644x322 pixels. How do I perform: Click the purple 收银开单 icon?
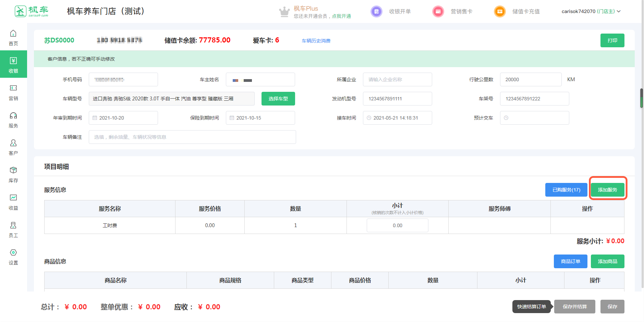pyautogui.click(x=376, y=11)
